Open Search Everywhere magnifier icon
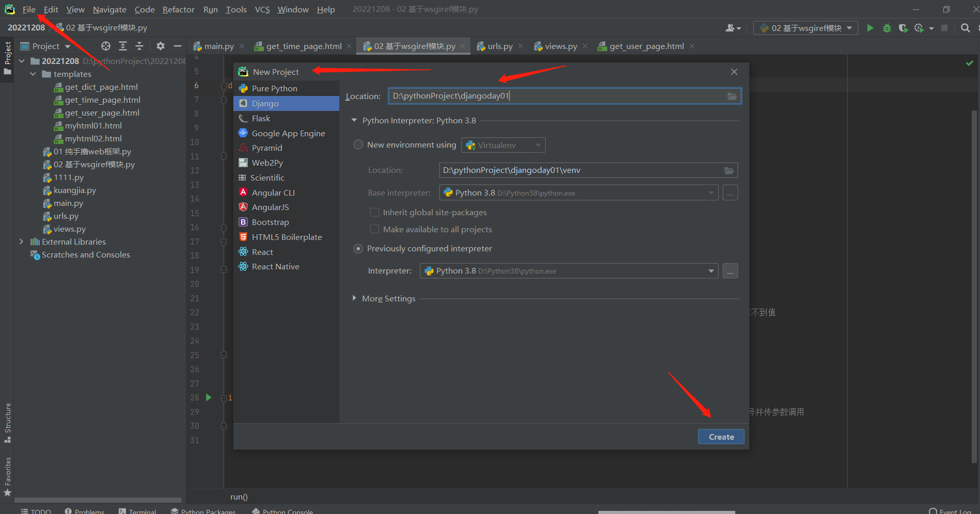 tap(966, 28)
